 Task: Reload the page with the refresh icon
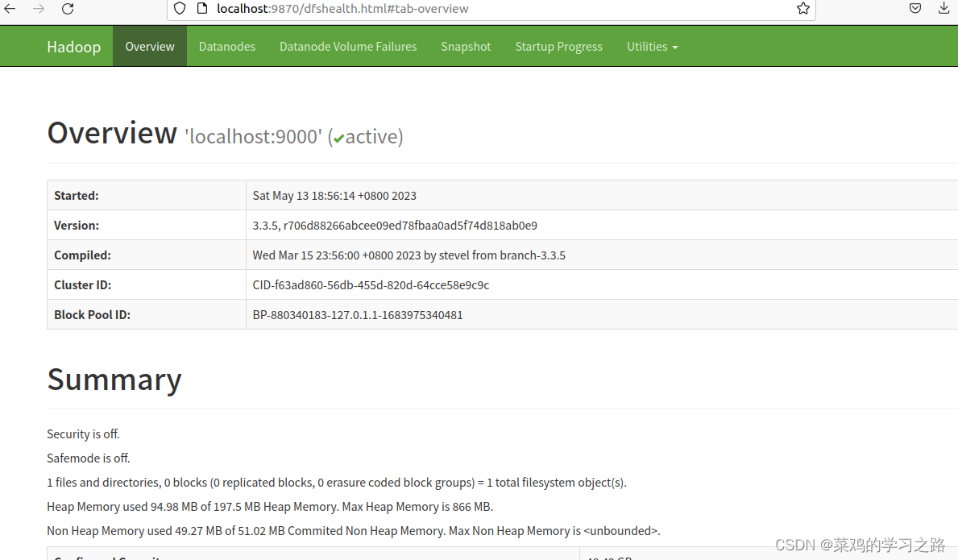68,9
